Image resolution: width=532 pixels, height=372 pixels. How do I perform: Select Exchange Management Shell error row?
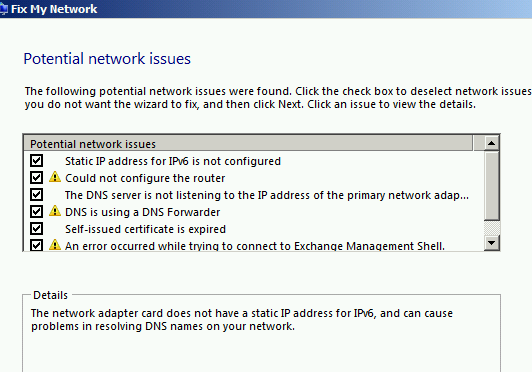click(255, 246)
